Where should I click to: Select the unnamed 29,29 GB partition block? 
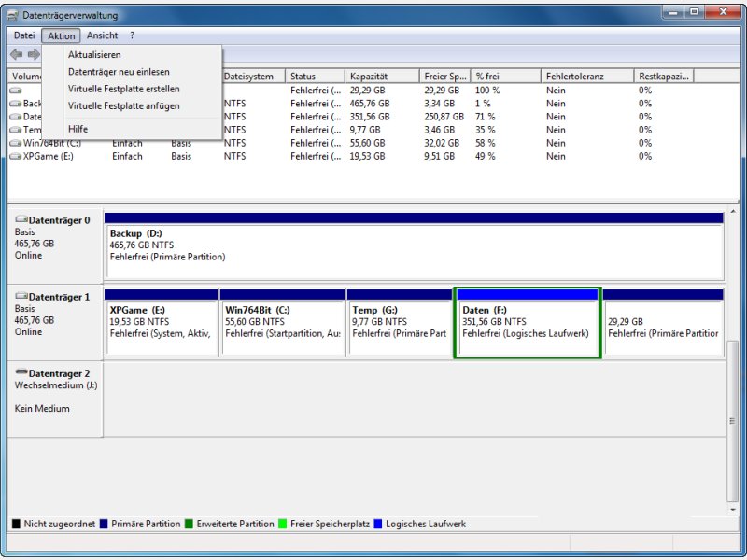point(663,322)
